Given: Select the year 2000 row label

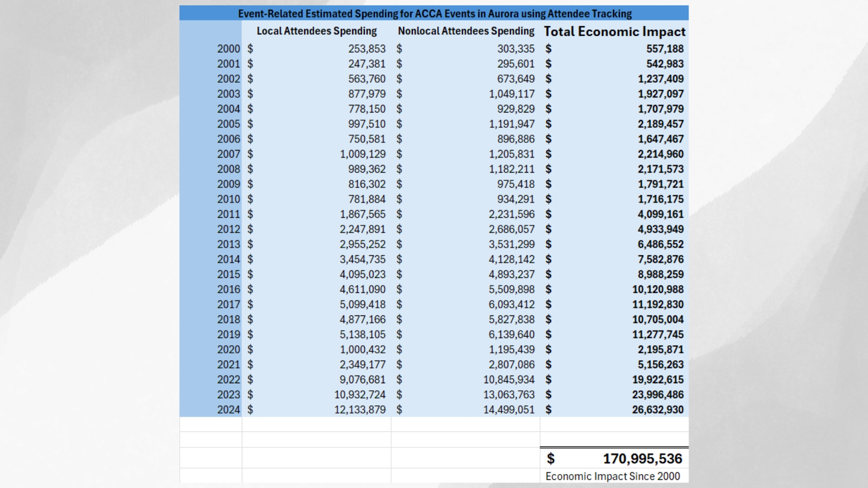Looking at the screenshot, I should 228,49.
